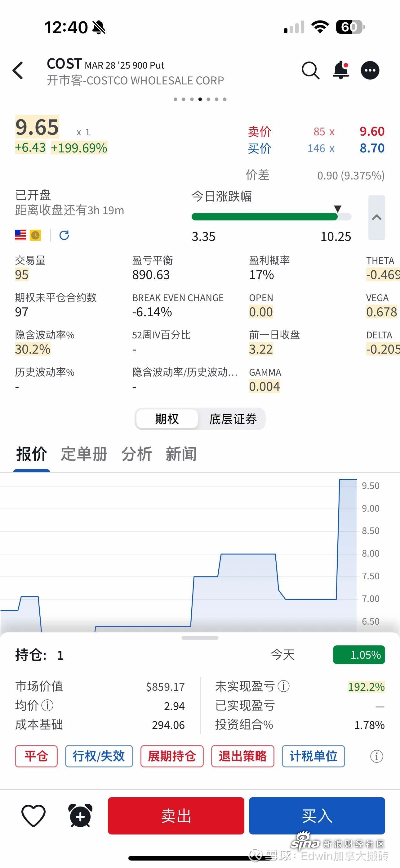Tap the 退出策略 button
This screenshot has height=868, width=400.
coord(242,756)
